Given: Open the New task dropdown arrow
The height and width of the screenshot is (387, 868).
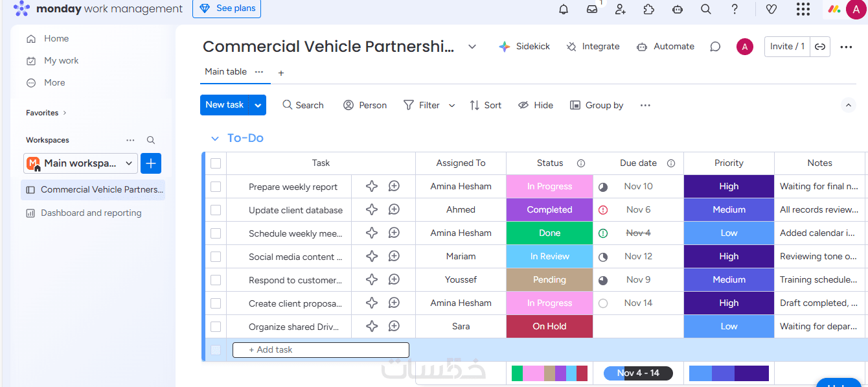Looking at the screenshot, I should (x=258, y=105).
